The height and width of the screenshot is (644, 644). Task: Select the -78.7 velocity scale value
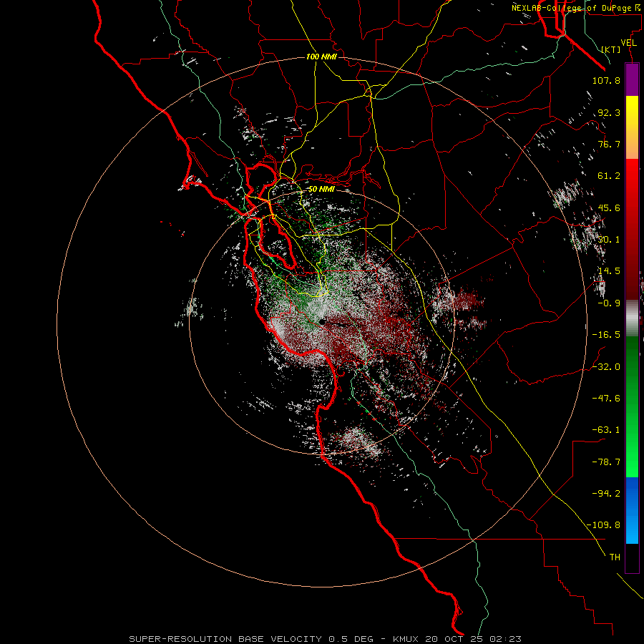pyautogui.click(x=606, y=462)
